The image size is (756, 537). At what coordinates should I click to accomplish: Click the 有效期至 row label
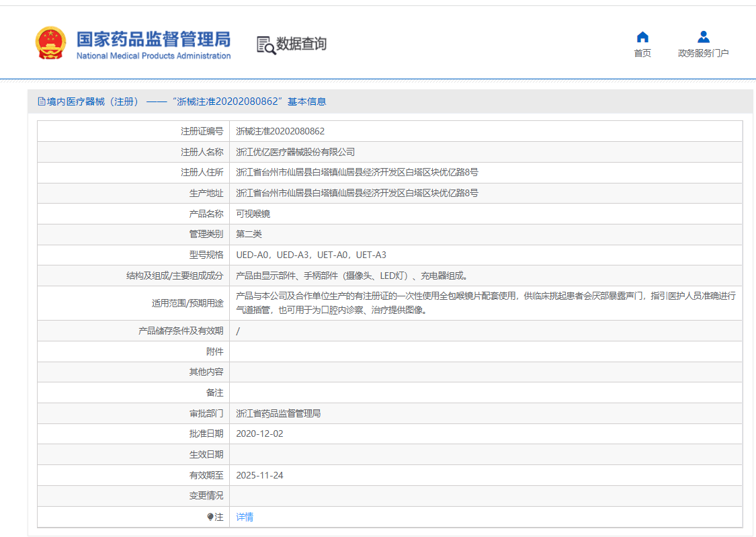pos(206,475)
